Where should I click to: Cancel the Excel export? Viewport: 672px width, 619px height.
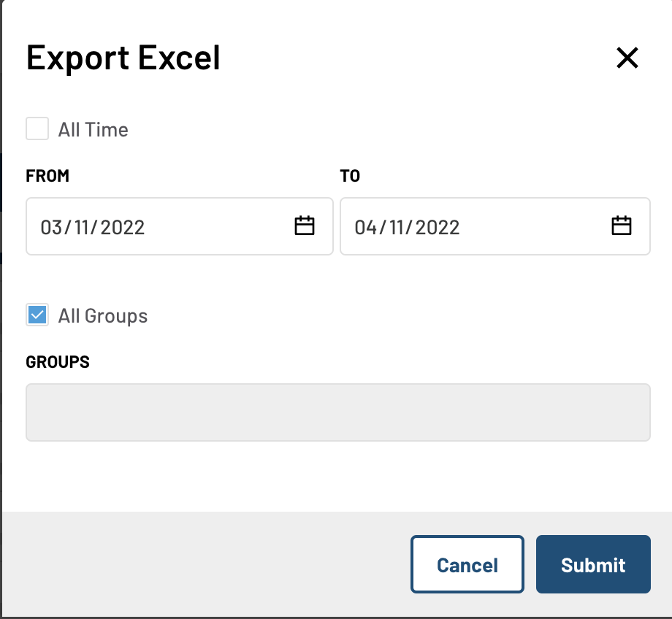[467, 564]
